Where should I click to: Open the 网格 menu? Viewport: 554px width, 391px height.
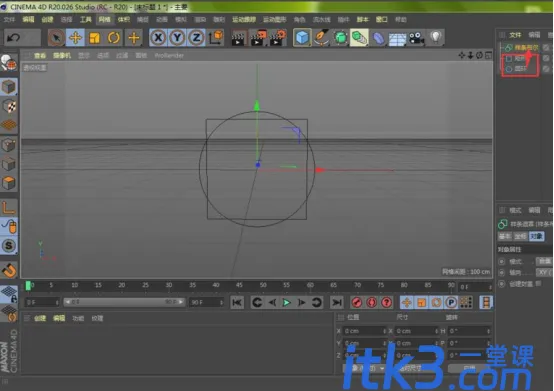point(105,19)
